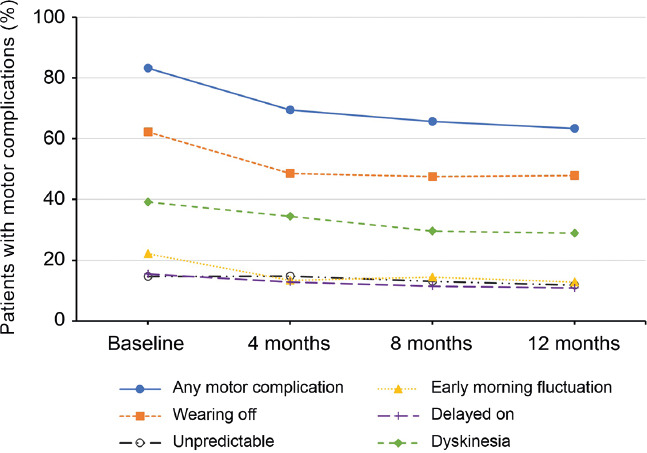
Task: Select the Dyskinesia point at 12 months
Action: click(575, 233)
